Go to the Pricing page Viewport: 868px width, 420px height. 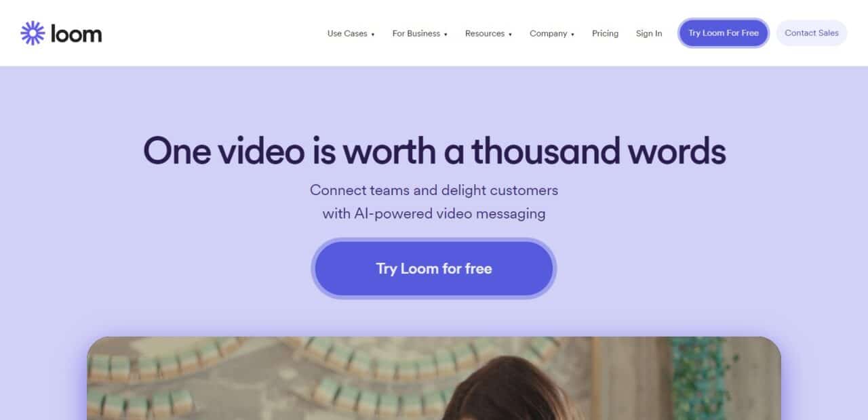tap(605, 33)
